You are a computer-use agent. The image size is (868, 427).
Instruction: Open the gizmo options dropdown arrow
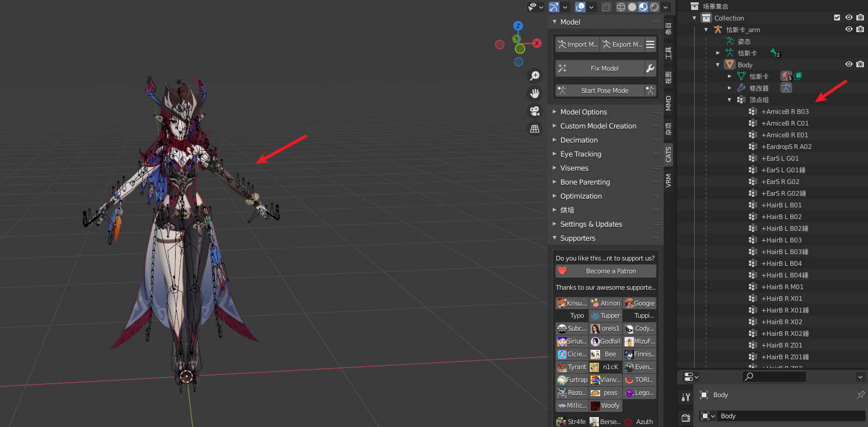[566, 7]
